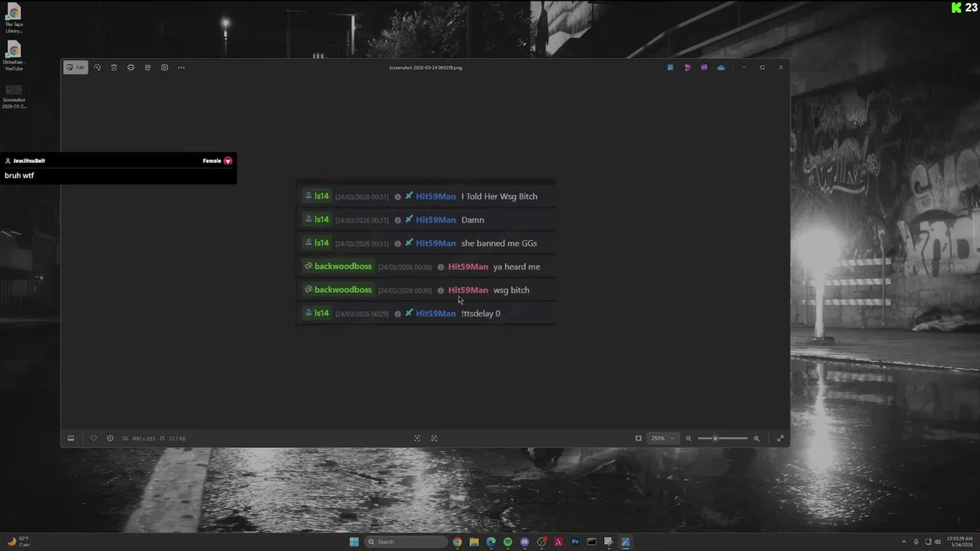
Task: Rotate the image with the rotate icon
Action: 97,67
